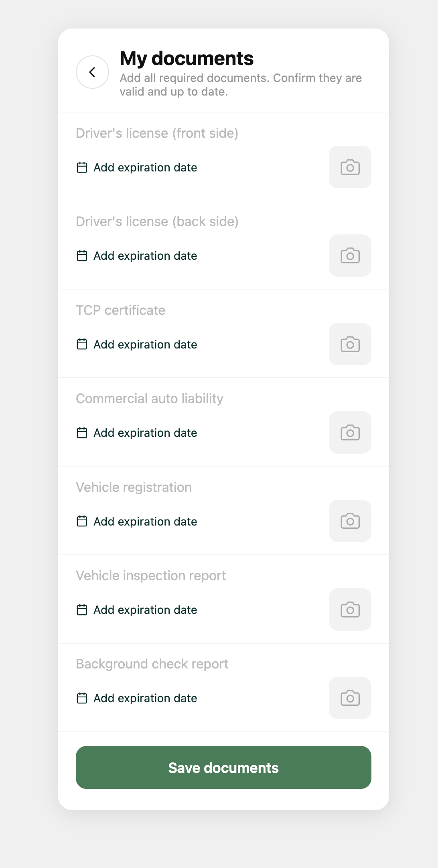Go back using the chevron arrow button
Viewport: 438px width, 868px height.
(x=92, y=72)
